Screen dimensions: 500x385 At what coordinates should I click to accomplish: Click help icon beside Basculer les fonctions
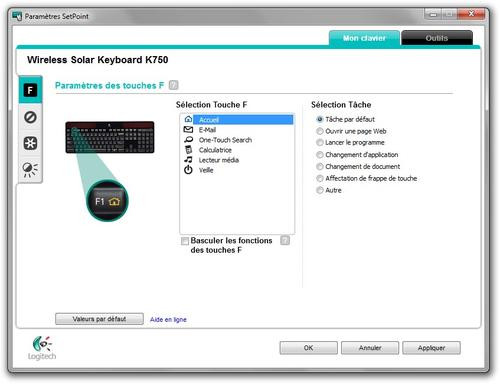(x=285, y=240)
